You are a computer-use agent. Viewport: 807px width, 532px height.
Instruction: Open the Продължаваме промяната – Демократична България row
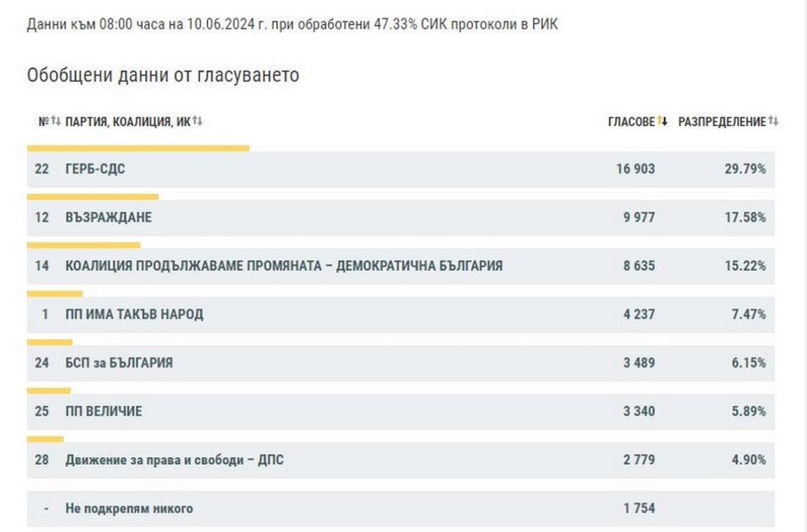[x=284, y=266]
